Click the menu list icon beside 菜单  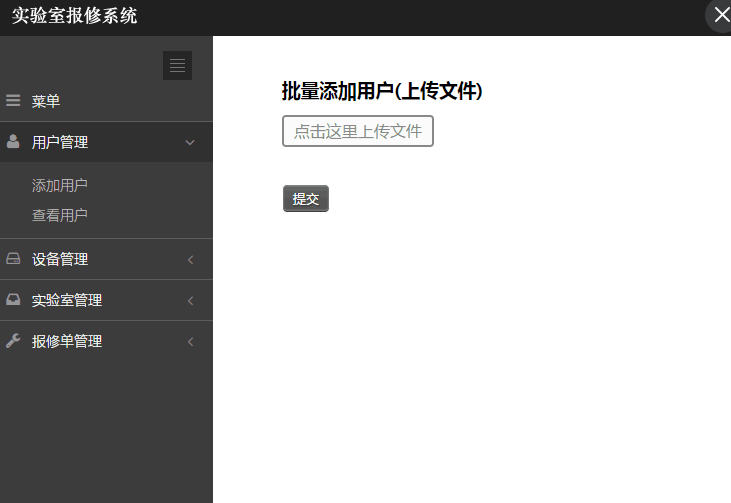point(13,100)
